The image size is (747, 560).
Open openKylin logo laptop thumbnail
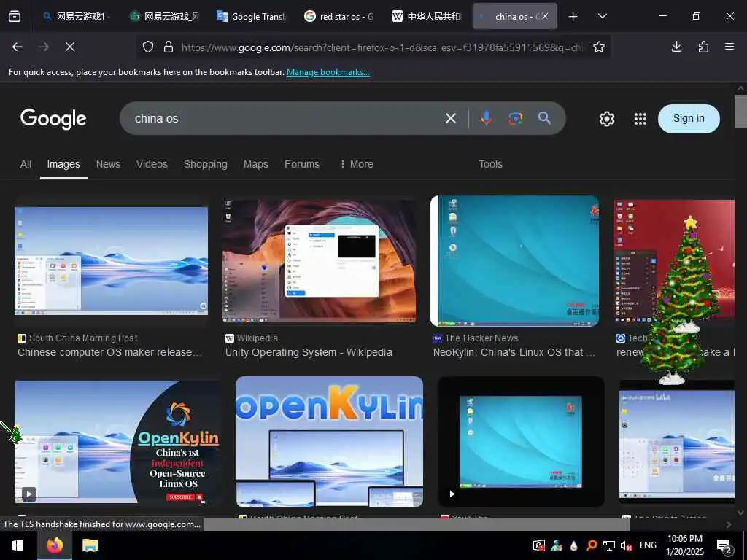tap(329, 442)
